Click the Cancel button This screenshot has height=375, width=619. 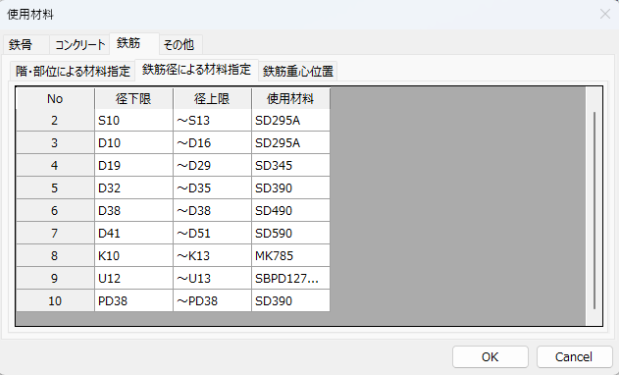pyautogui.click(x=574, y=357)
